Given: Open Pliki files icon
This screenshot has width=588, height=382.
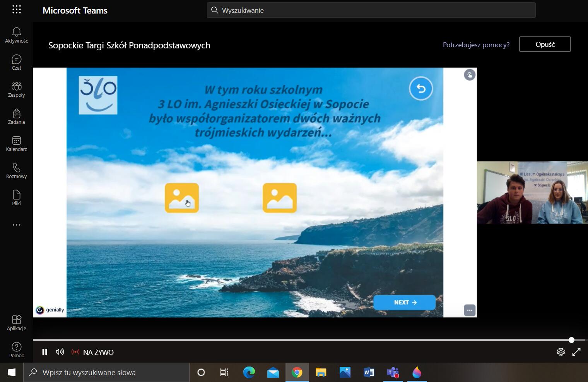Looking at the screenshot, I should click(x=16, y=197).
